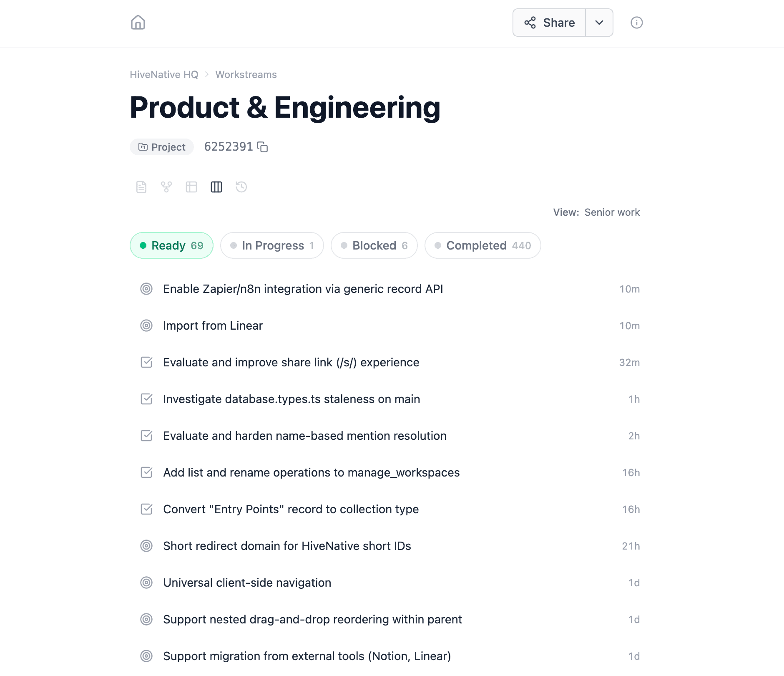Open the HiveNative HQ breadcrumb link
The height and width of the screenshot is (676, 784).
(163, 74)
